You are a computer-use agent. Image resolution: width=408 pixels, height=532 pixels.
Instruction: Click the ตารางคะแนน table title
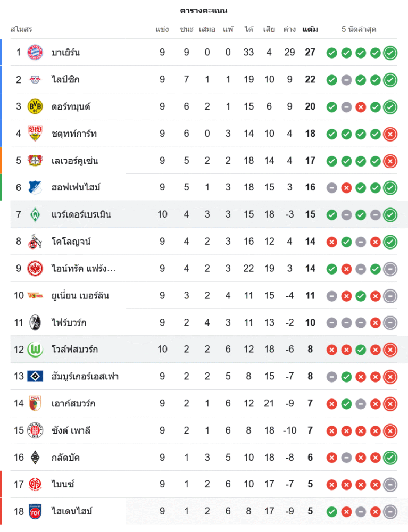point(204,10)
